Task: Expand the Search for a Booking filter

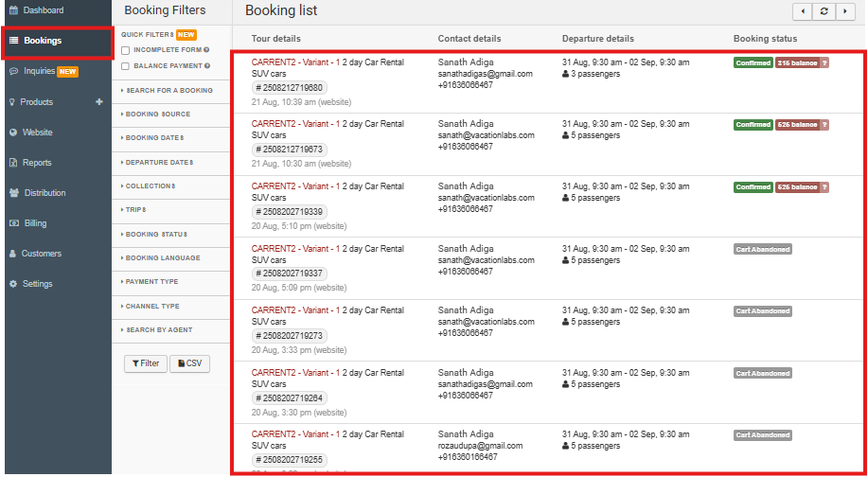Action: point(168,91)
